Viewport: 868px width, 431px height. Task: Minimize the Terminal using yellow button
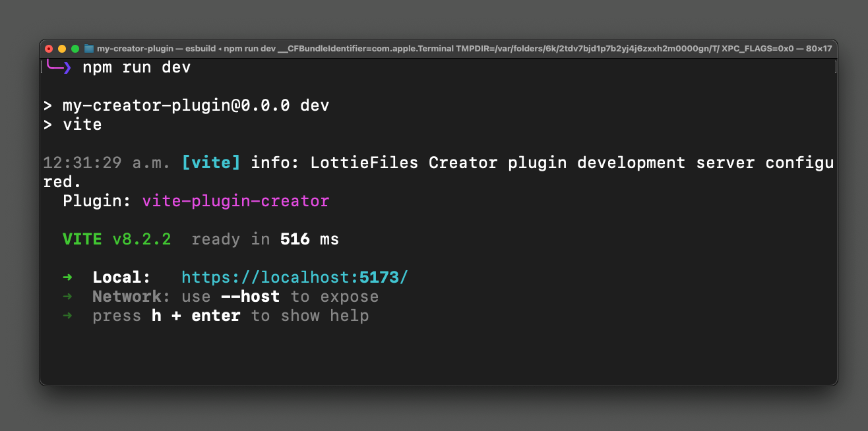pos(62,49)
